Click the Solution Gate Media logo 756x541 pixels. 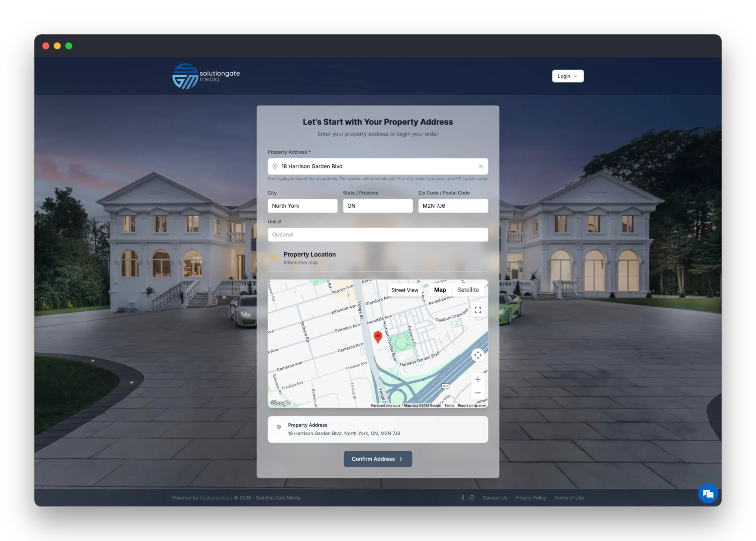206,76
